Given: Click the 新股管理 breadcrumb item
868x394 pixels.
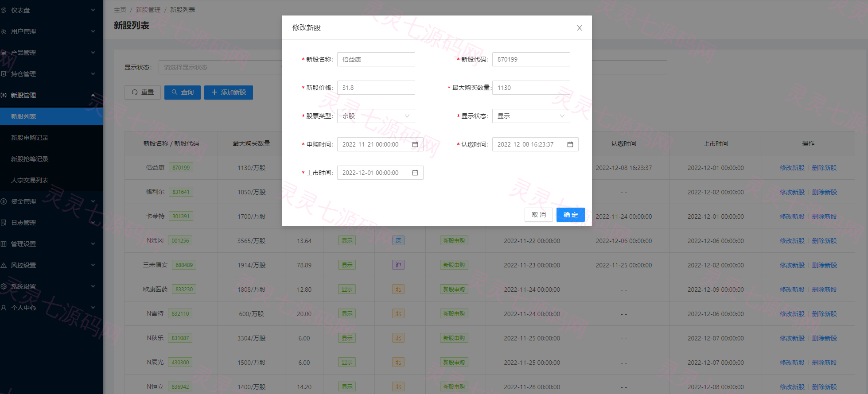Looking at the screenshot, I should [x=148, y=10].
